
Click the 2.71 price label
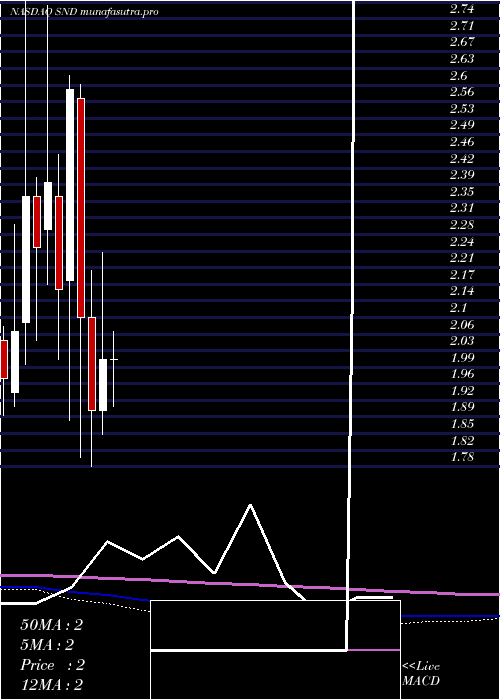pyautogui.click(x=462, y=25)
